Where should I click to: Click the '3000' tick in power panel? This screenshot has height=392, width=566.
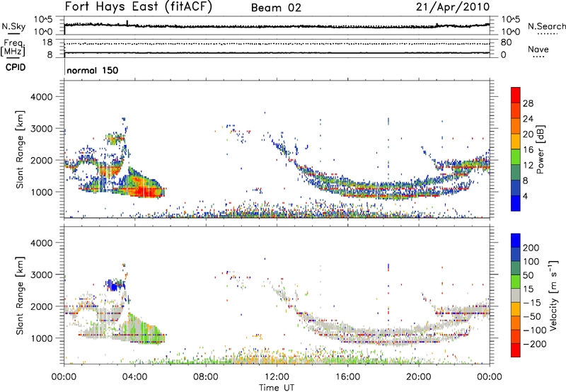pyautogui.click(x=41, y=129)
